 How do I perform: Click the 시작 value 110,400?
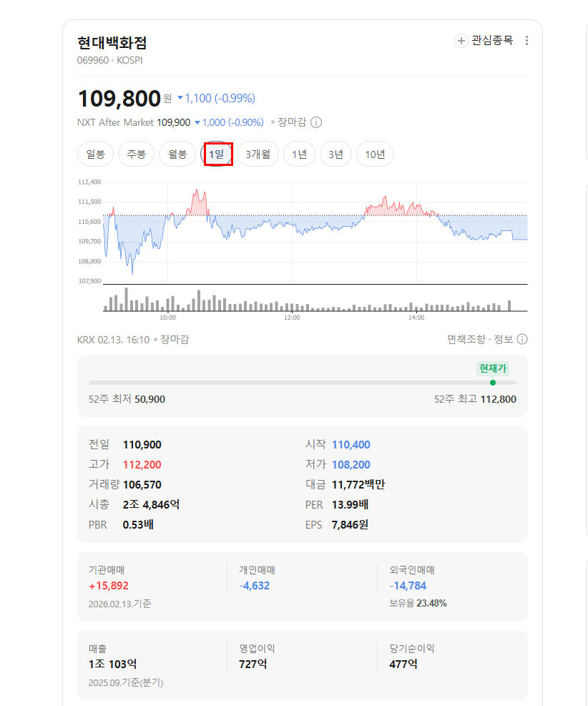point(351,445)
